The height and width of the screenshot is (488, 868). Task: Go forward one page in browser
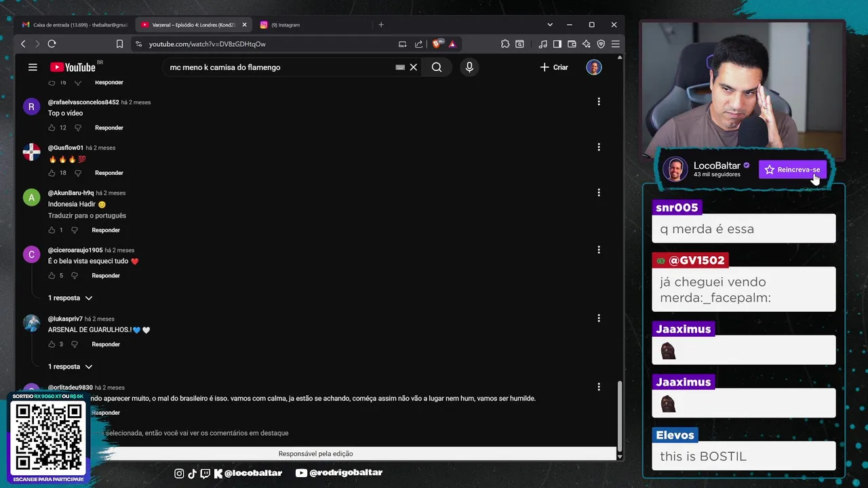coord(37,44)
